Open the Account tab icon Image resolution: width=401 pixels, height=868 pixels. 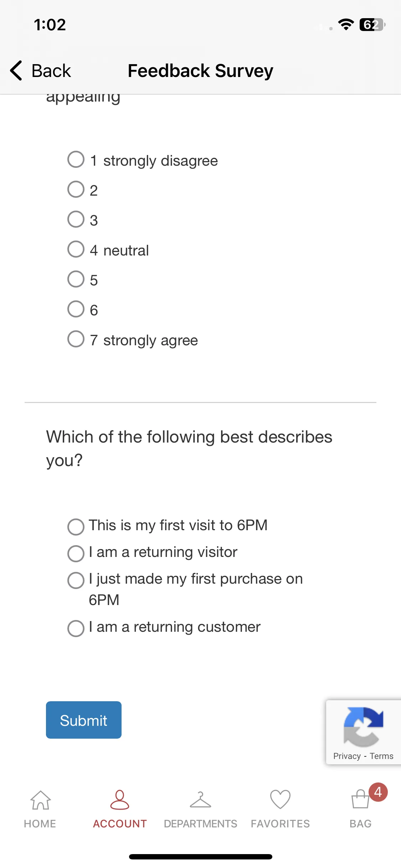(120, 800)
